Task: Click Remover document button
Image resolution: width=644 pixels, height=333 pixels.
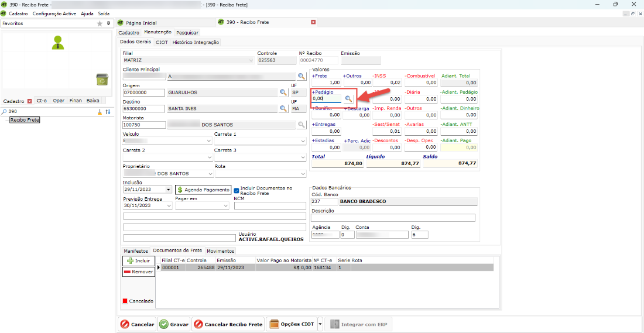Action: tap(138, 272)
